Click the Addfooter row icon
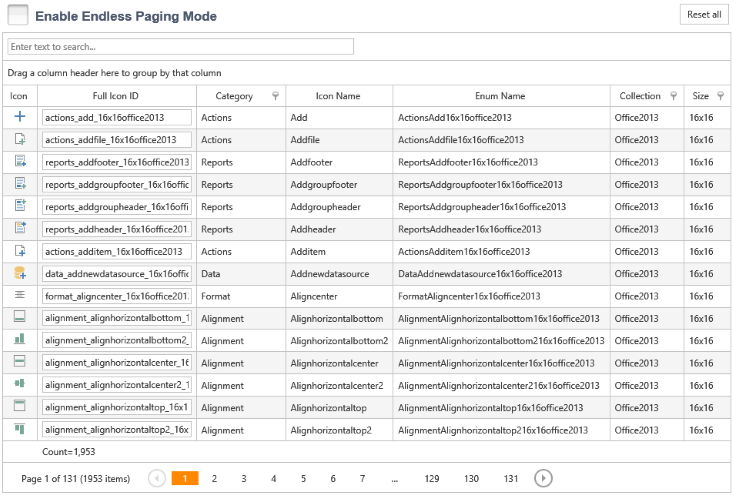The height and width of the screenshot is (496, 733). pos(19,162)
